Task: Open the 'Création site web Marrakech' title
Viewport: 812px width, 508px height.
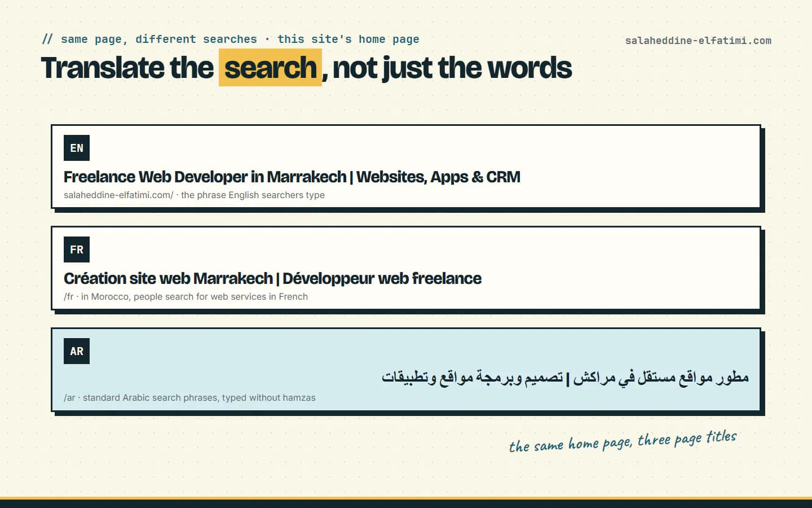Action: (272, 278)
